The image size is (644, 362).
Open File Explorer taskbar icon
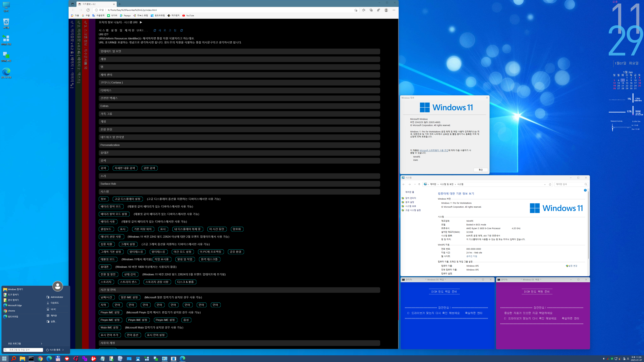click(22, 358)
